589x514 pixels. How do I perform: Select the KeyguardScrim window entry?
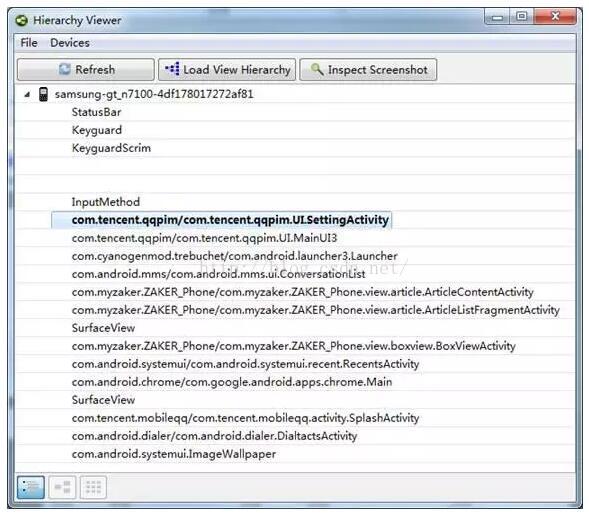(111, 148)
